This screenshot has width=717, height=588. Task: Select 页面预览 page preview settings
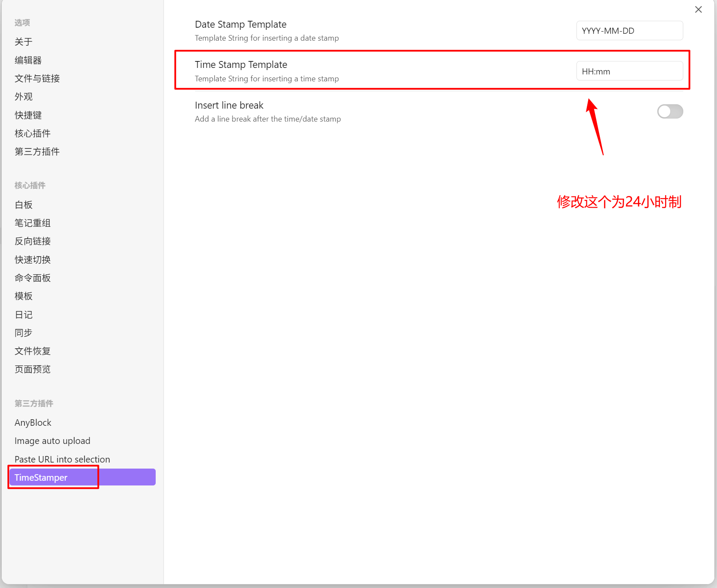click(x=32, y=369)
